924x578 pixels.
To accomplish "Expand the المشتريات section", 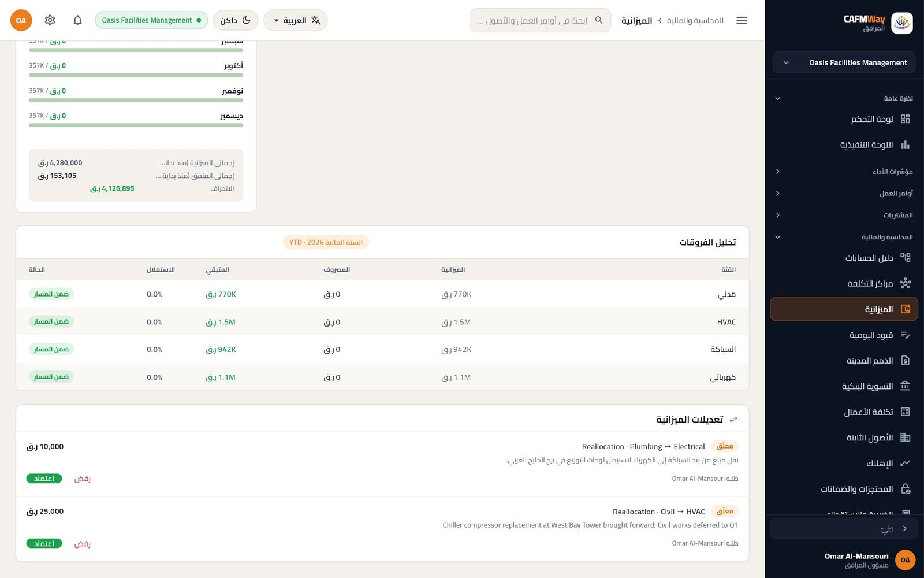I will 844,215.
